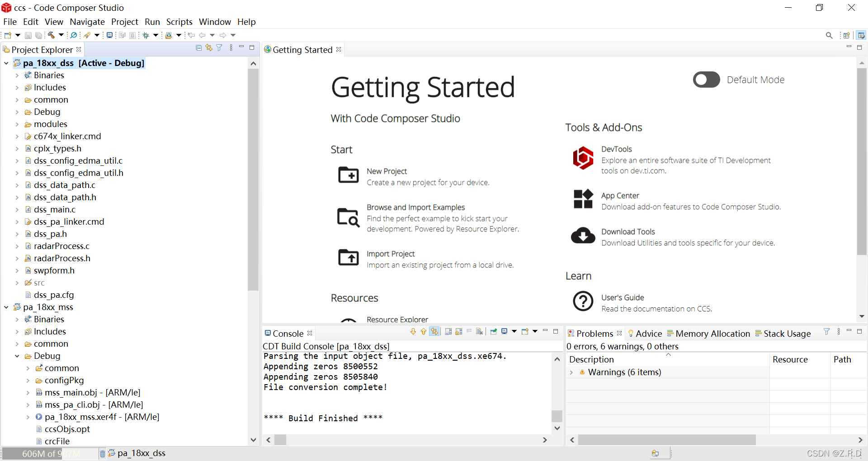
Task: Click the Project Explorer vertical scrollbar
Action: [253, 179]
